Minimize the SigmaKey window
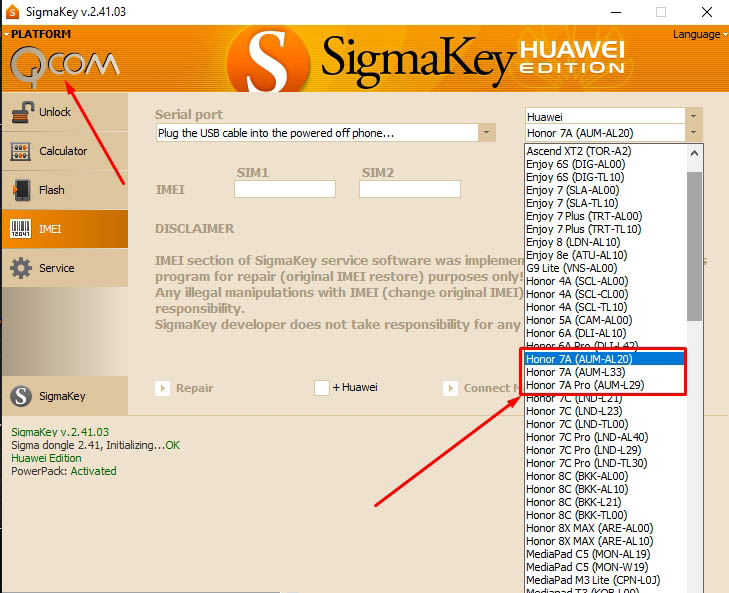 click(616, 12)
